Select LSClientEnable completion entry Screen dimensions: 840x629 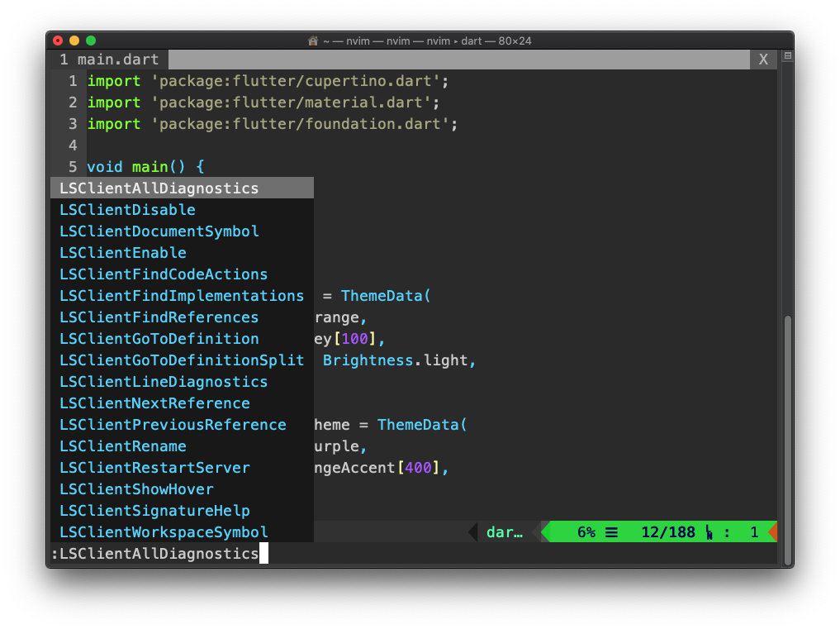coord(183,253)
